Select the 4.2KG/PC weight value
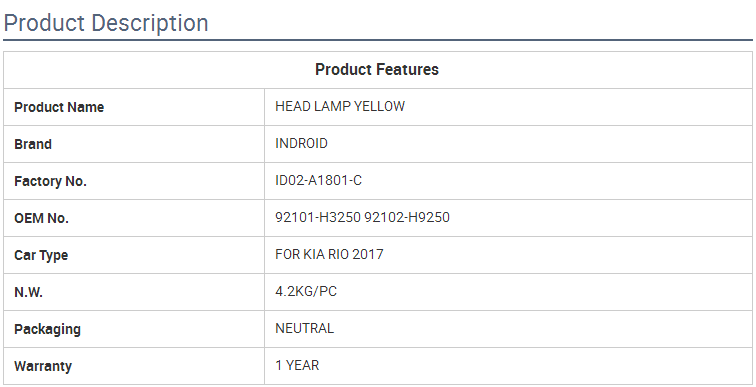The image size is (756, 387). click(x=306, y=292)
